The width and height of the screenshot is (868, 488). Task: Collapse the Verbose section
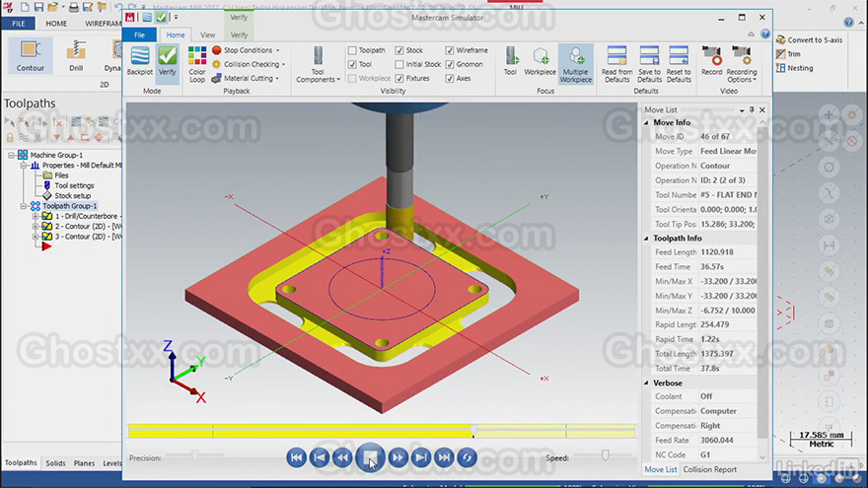tap(646, 383)
